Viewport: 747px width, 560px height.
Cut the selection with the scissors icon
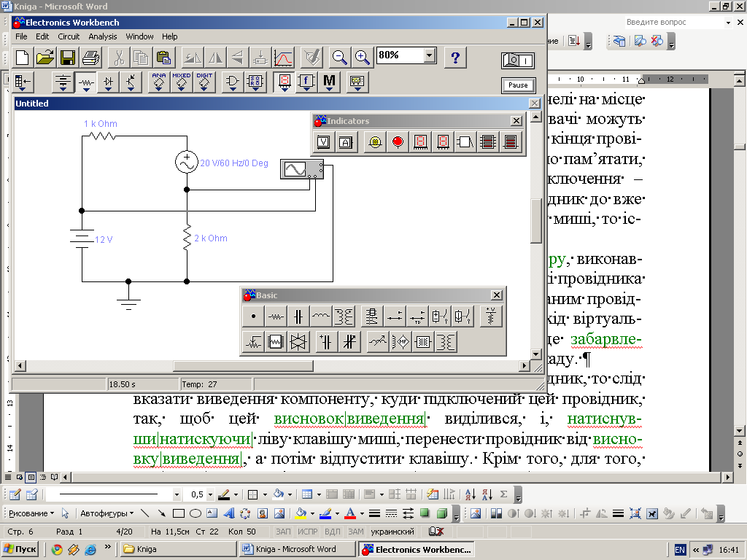pos(119,58)
